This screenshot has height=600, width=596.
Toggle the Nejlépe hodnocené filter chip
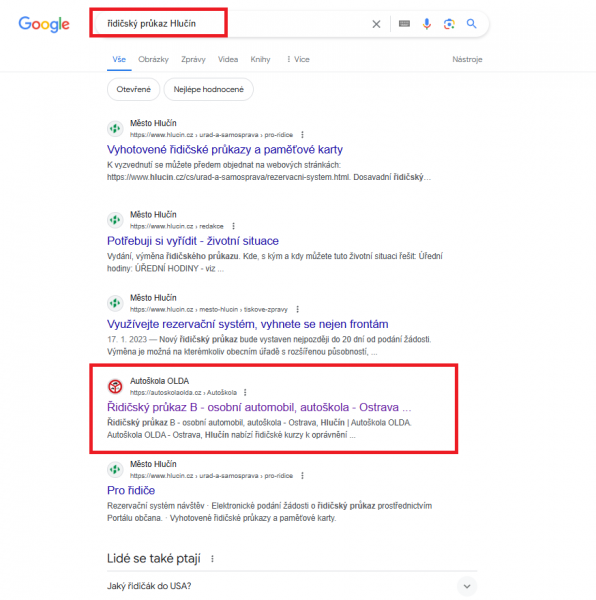pos(208,89)
